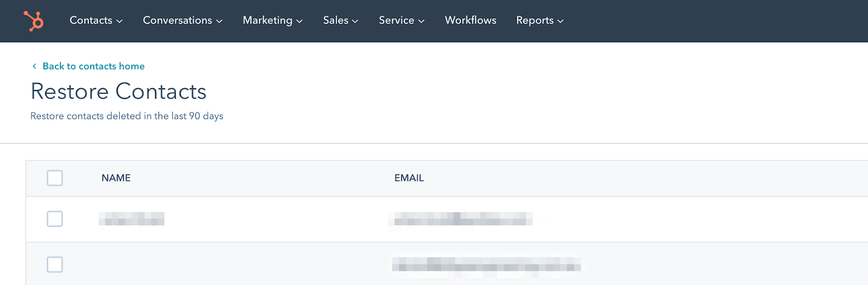The height and width of the screenshot is (285, 868).
Task: Toggle the select-all checkbox in table header
Action: click(x=55, y=178)
